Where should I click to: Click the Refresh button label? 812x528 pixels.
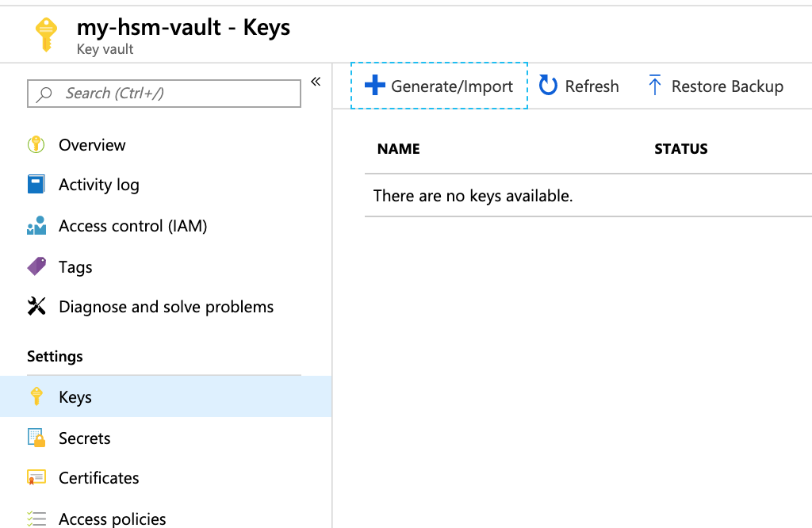[x=592, y=86]
